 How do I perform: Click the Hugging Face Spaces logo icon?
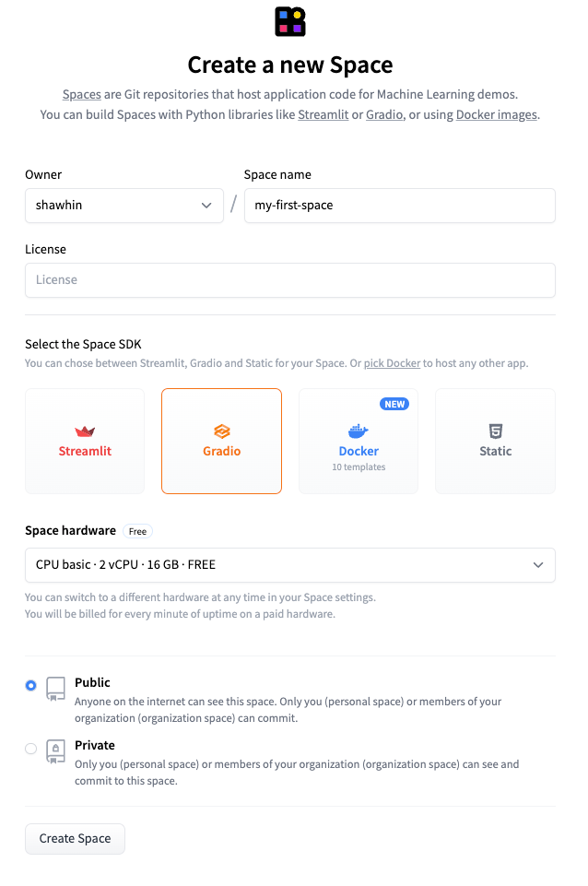pos(290,21)
